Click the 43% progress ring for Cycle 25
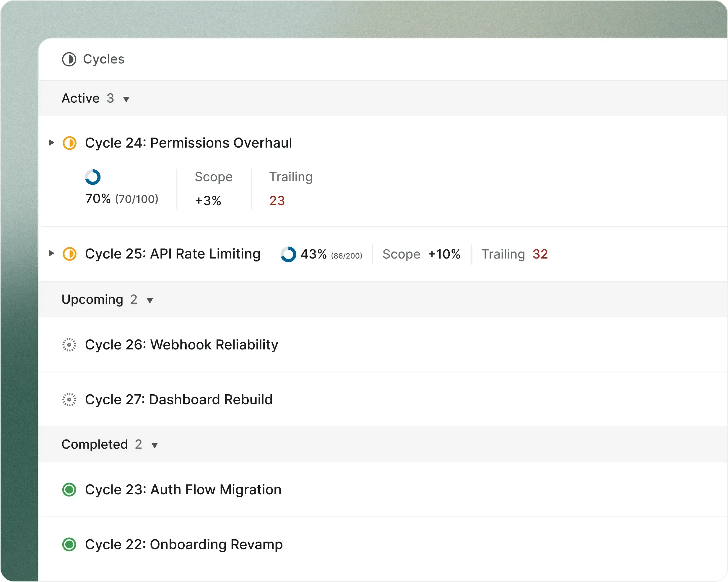Viewport: 728px width, 582px height. [288, 254]
